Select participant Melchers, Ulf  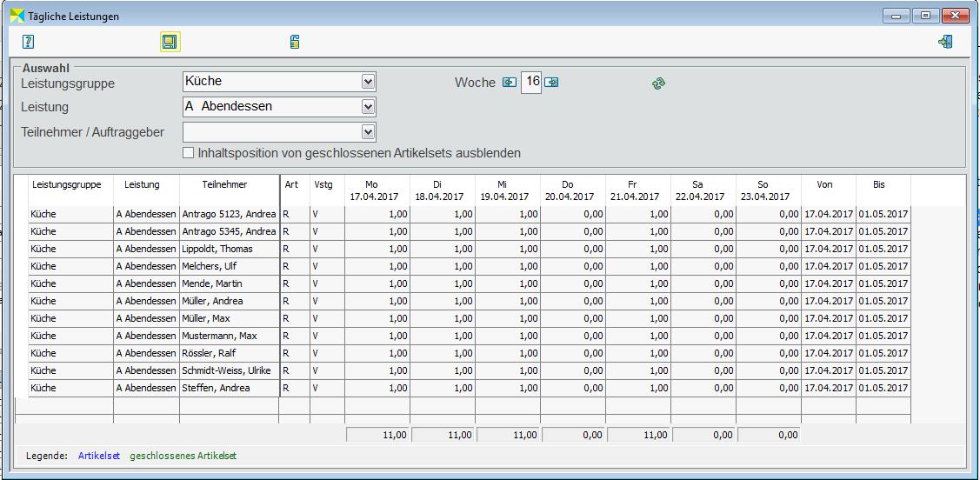[x=230, y=266]
